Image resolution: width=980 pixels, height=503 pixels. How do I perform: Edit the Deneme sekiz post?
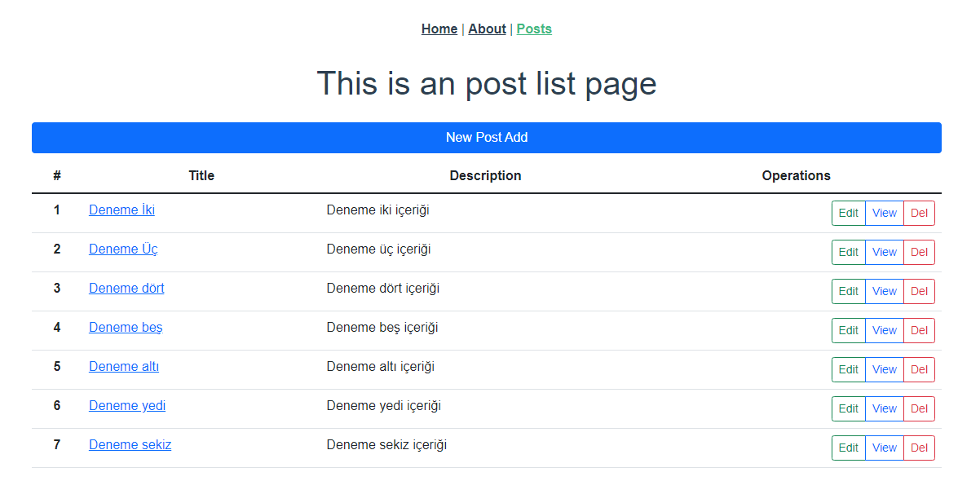(x=849, y=448)
